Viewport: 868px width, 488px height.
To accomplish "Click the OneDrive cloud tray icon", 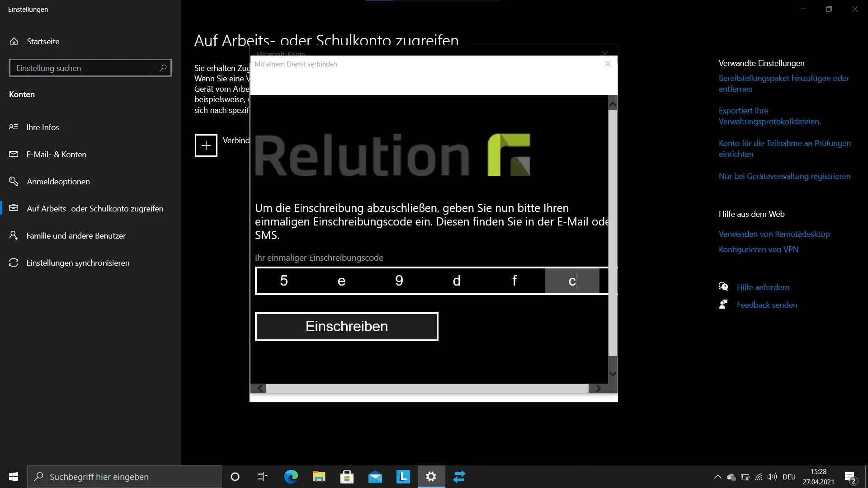I will tap(731, 477).
